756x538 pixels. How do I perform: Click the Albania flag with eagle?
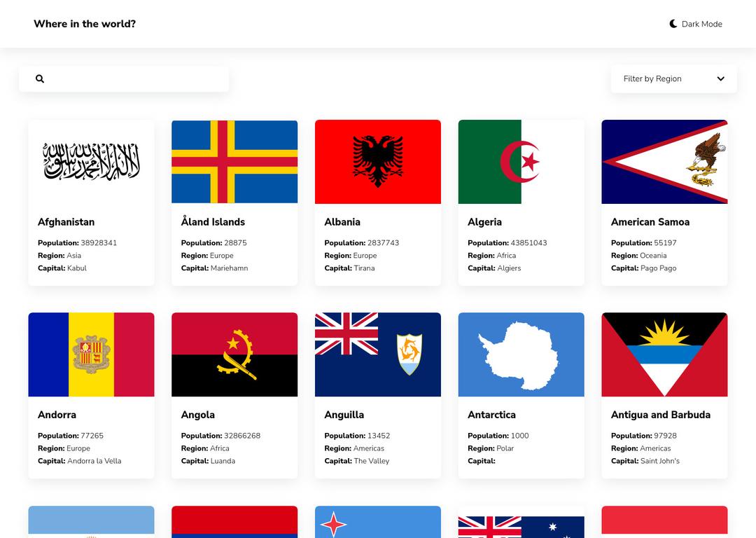(x=378, y=162)
